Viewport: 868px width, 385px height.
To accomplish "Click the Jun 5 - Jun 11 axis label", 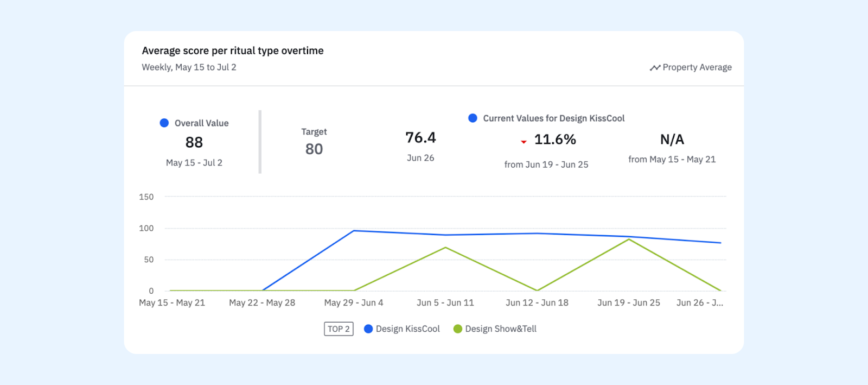I will coord(445,302).
